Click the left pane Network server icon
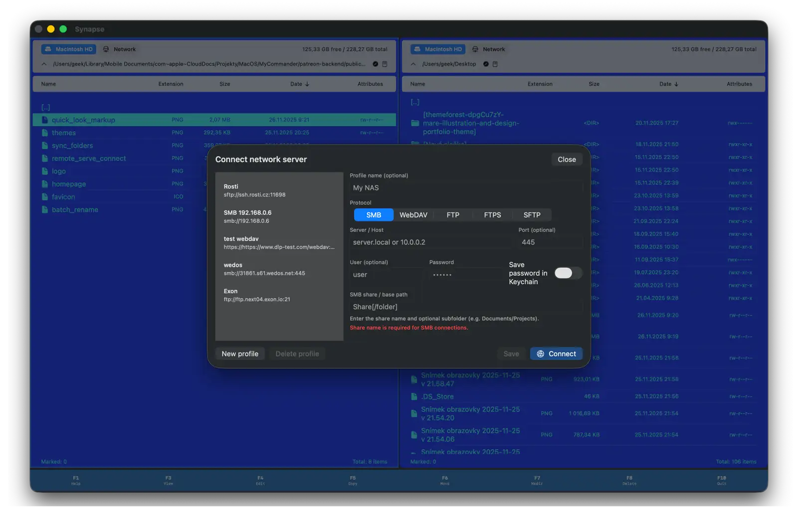This screenshot has height=532, width=798. click(x=106, y=49)
